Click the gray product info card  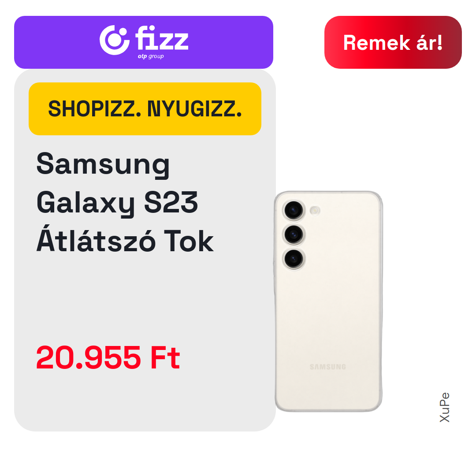(145, 250)
